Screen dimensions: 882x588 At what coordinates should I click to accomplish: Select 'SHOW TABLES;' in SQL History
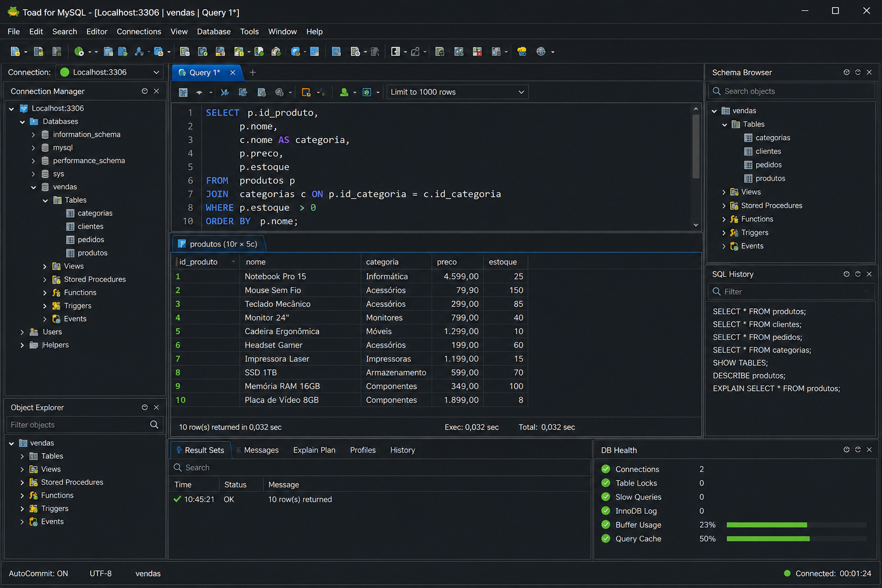[x=740, y=363]
